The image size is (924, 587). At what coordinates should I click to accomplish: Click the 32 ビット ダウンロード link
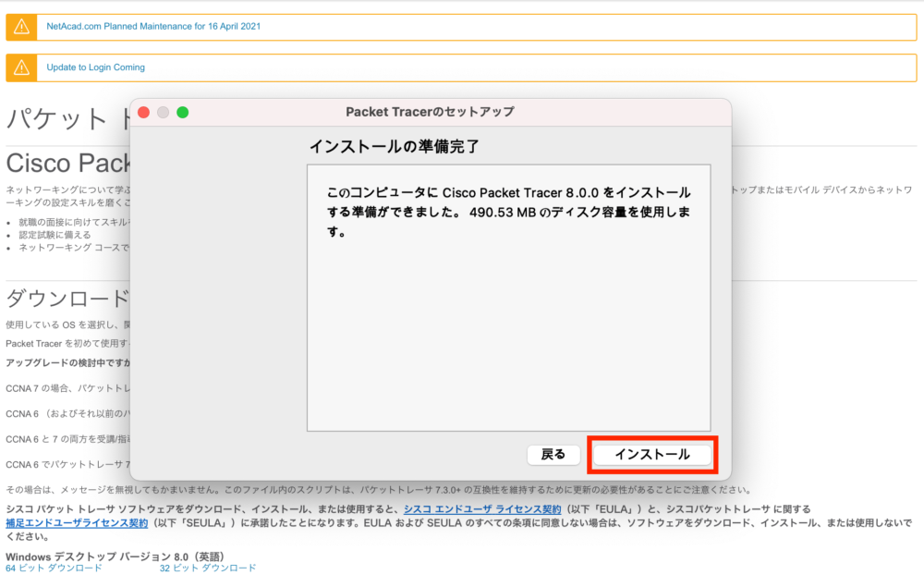[207, 569]
